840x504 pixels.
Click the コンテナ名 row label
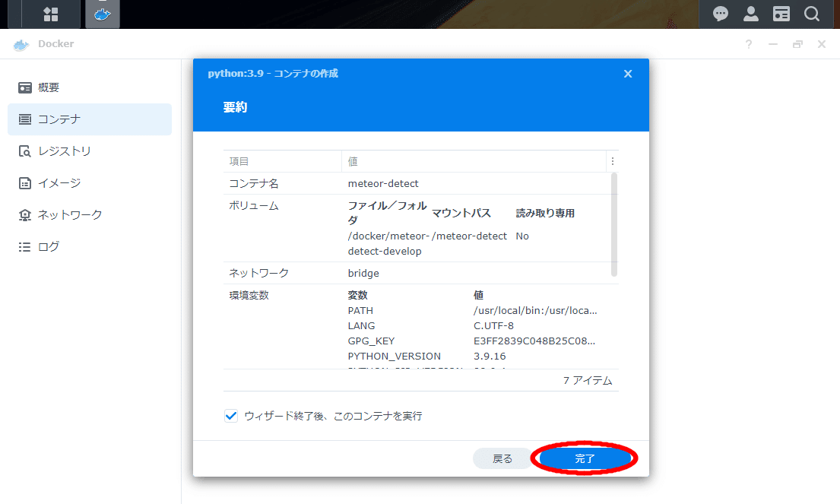point(254,184)
